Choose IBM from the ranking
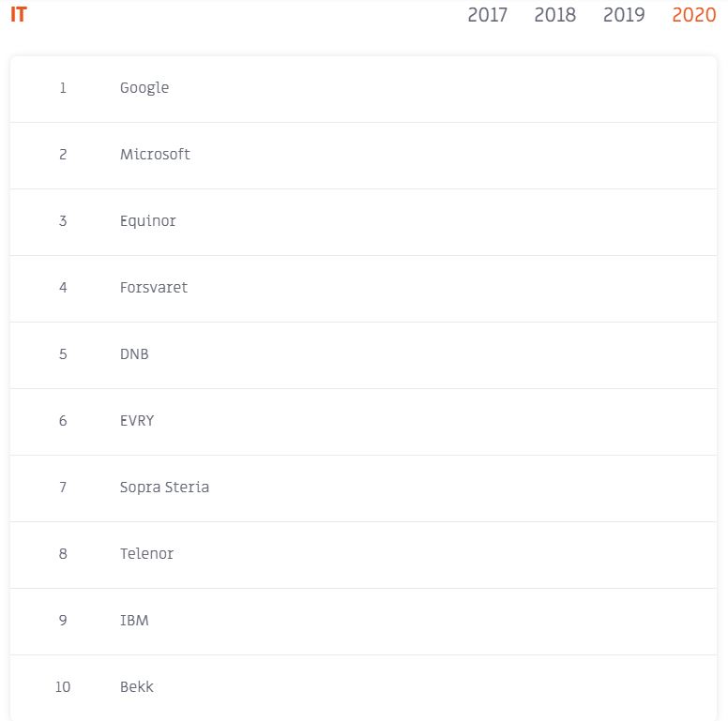The width and height of the screenshot is (728, 721). point(134,621)
